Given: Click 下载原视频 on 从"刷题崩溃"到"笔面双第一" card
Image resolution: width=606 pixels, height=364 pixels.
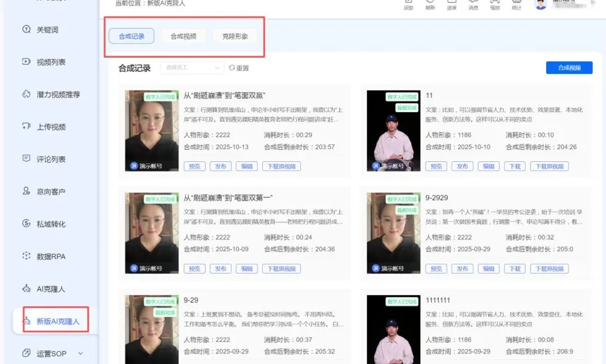Looking at the screenshot, I should click(x=282, y=269).
